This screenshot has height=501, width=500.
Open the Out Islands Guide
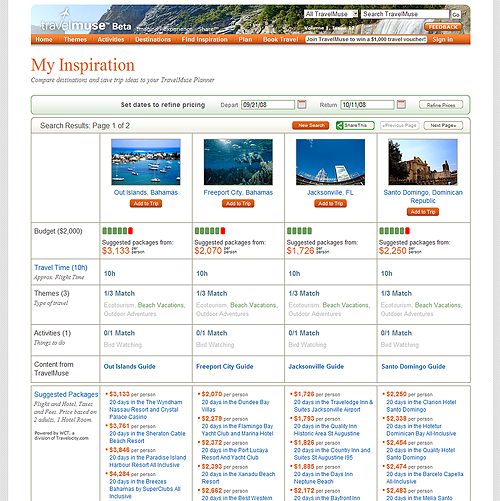(x=129, y=366)
